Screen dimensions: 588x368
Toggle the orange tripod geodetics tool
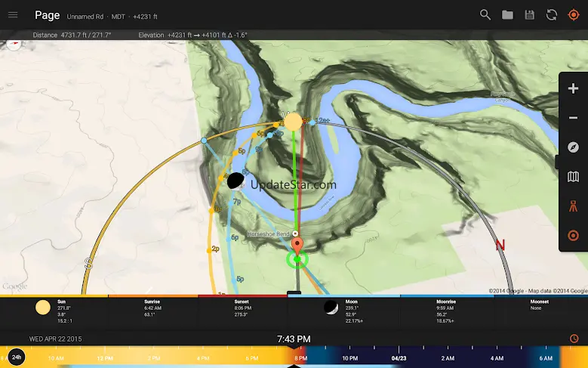click(x=573, y=206)
